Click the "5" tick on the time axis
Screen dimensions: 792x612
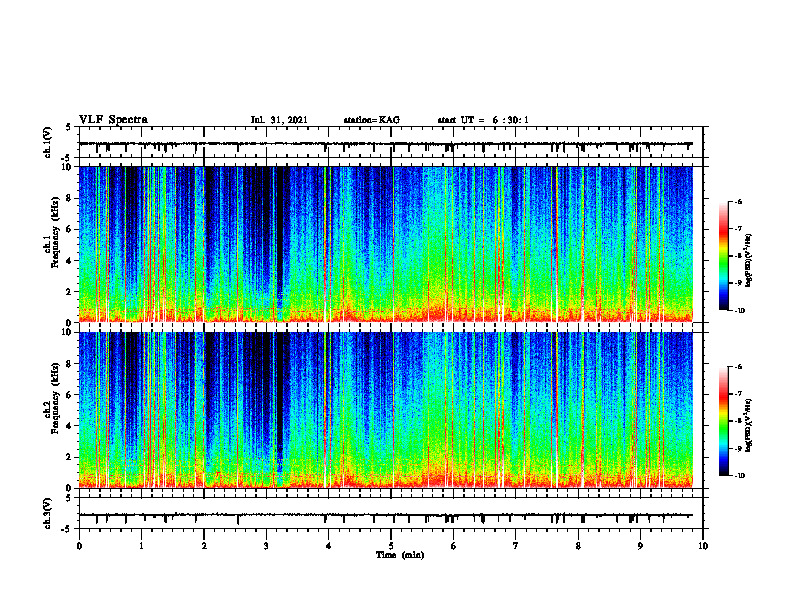tap(391, 546)
